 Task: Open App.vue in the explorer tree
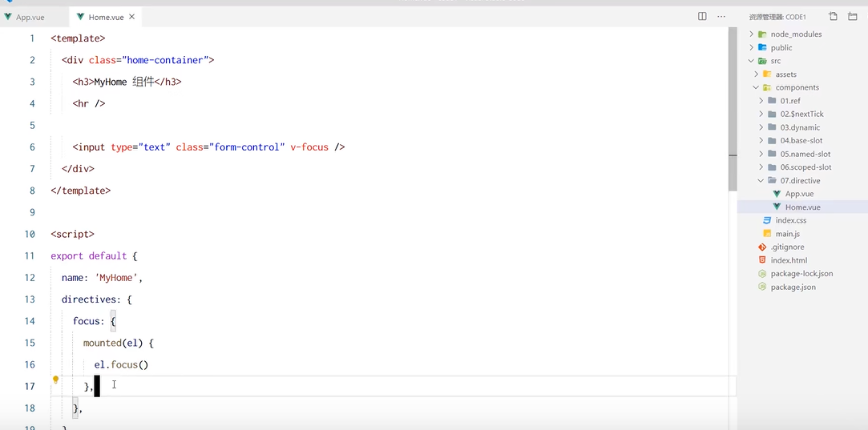799,194
